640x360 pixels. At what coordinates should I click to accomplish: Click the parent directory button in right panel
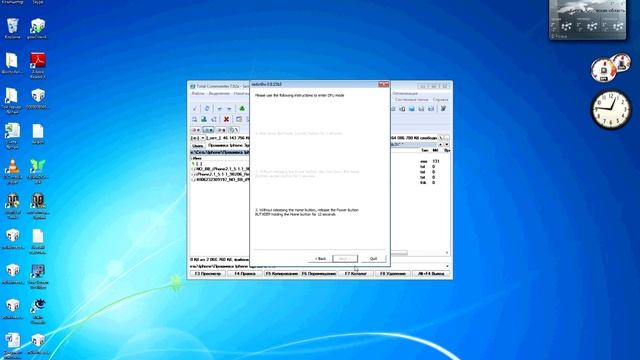[x=447, y=138]
